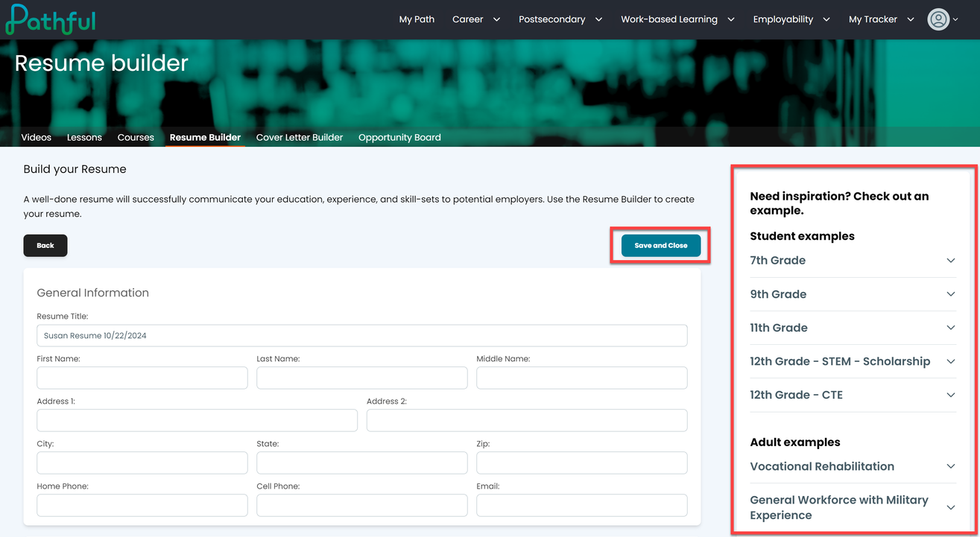Switch to the Lessons tab
The height and width of the screenshot is (537, 980).
click(84, 137)
